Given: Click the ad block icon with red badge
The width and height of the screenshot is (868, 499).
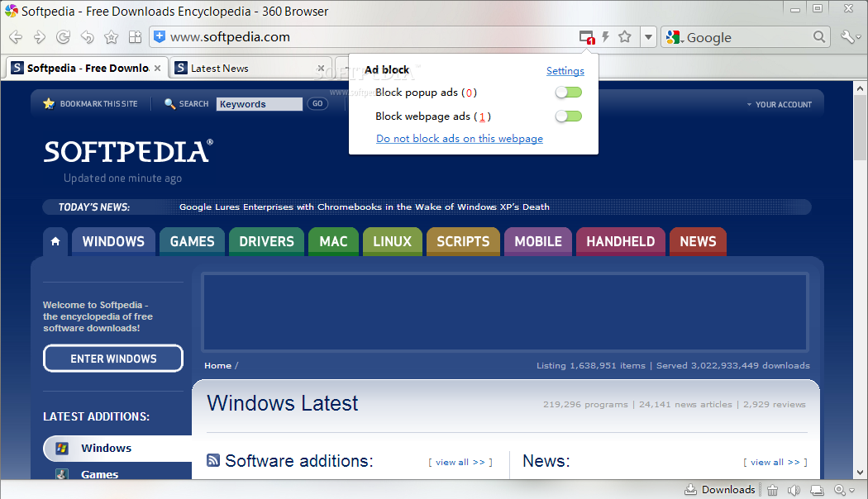Looking at the screenshot, I should coord(587,37).
